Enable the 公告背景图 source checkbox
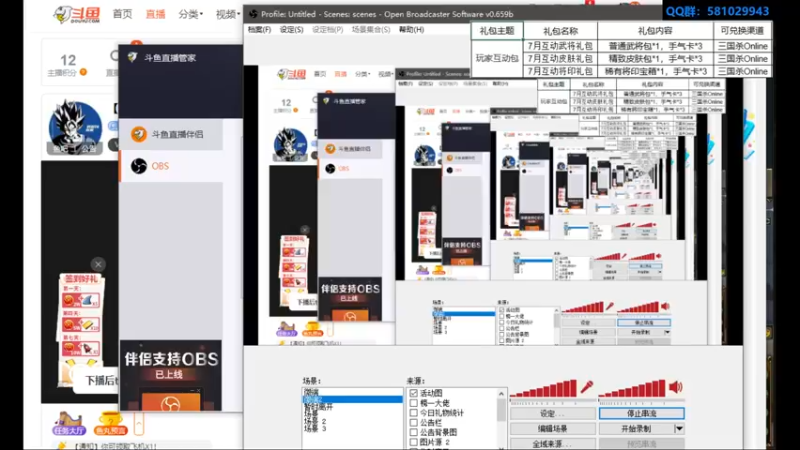The height and width of the screenshot is (450, 800). tap(414, 432)
